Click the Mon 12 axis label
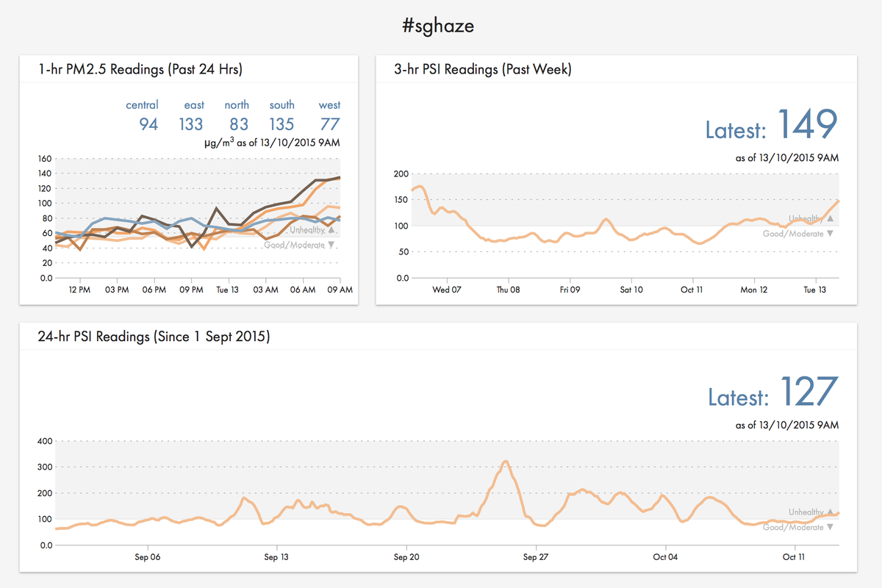The image size is (882, 588). click(x=753, y=290)
